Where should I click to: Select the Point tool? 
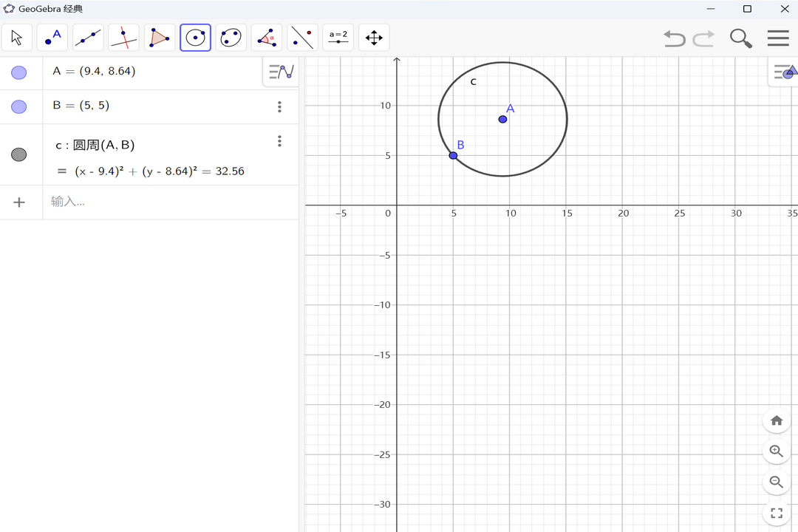click(x=52, y=37)
